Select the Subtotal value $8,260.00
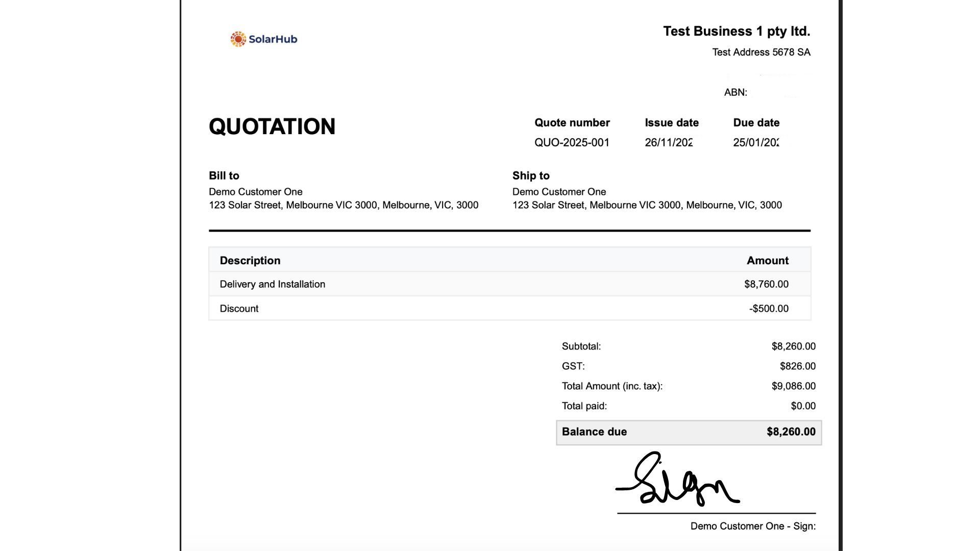Image resolution: width=980 pixels, height=551 pixels. click(794, 346)
